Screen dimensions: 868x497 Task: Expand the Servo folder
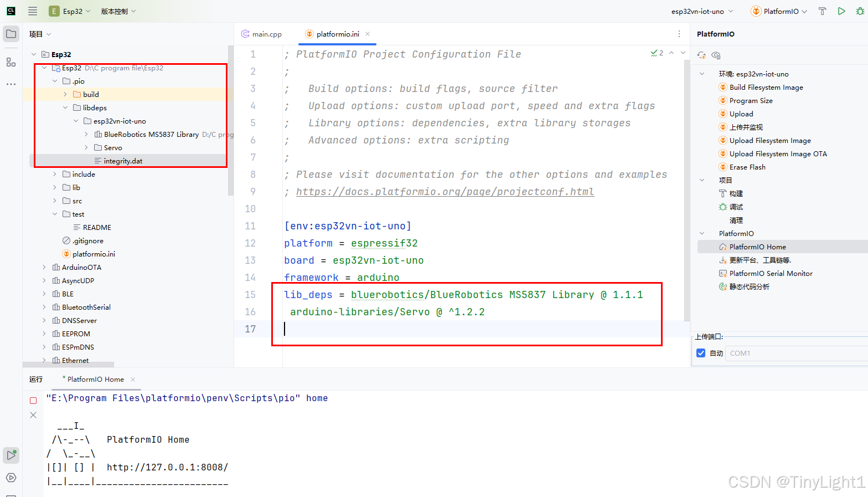point(86,148)
